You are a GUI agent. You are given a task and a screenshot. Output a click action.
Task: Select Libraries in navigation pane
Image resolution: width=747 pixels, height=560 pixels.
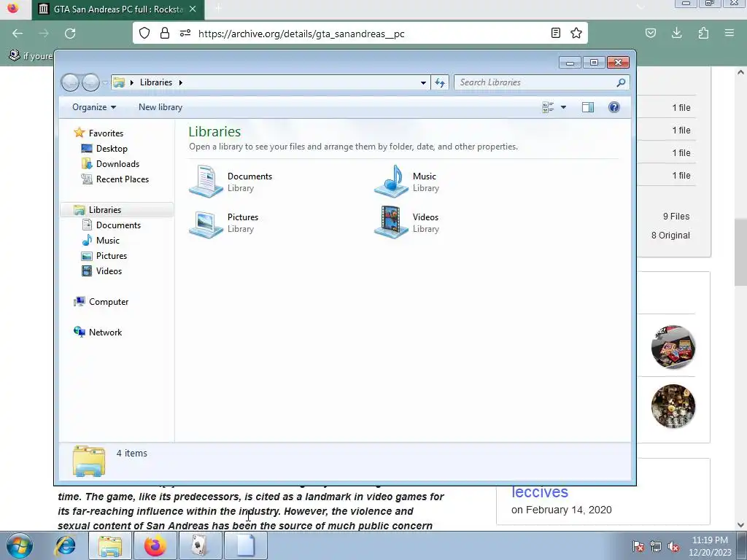117,209
